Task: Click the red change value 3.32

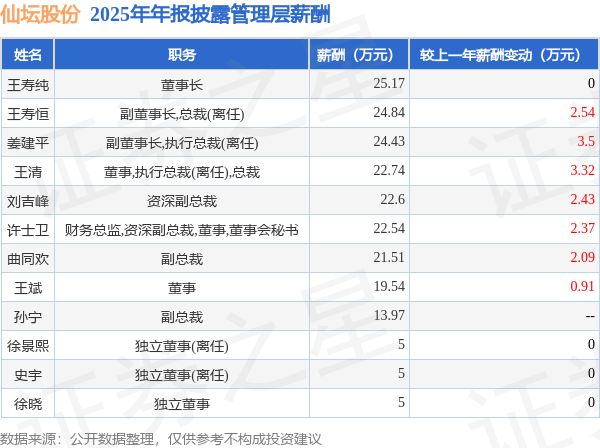Action: [x=582, y=171]
